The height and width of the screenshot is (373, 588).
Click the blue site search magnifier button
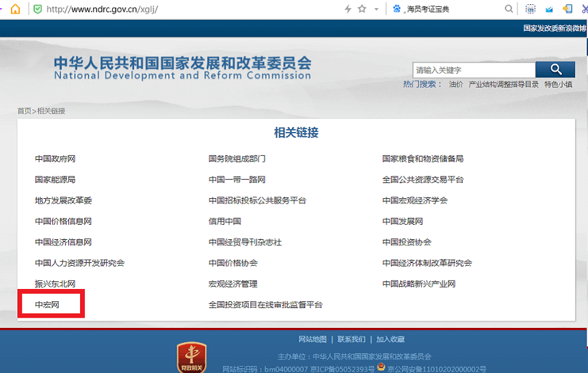(x=554, y=70)
